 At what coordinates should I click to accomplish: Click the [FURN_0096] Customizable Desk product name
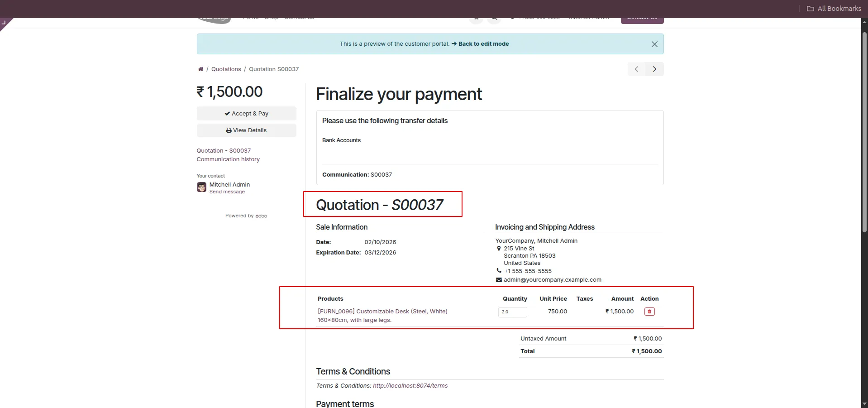coord(382,312)
